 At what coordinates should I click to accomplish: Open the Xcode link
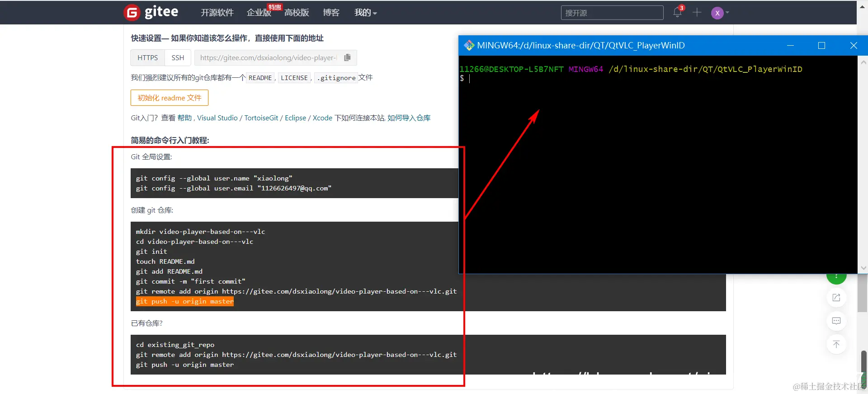[322, 118]
